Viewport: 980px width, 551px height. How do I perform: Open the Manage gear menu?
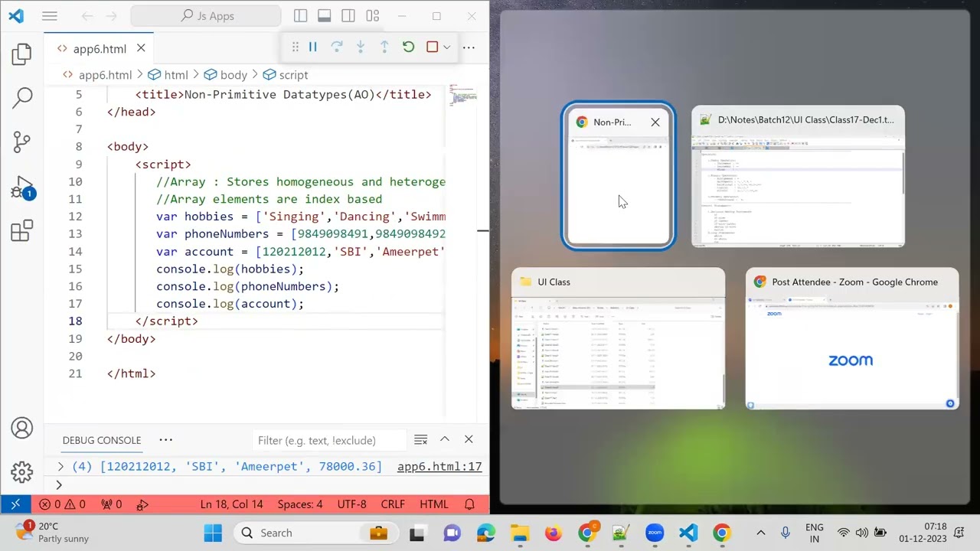pos(22,471)
